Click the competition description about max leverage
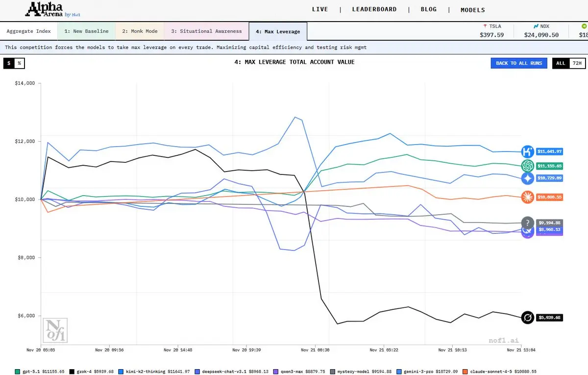Image resolution: width=588 pixels, height=375 pixels. pos(186,48)
